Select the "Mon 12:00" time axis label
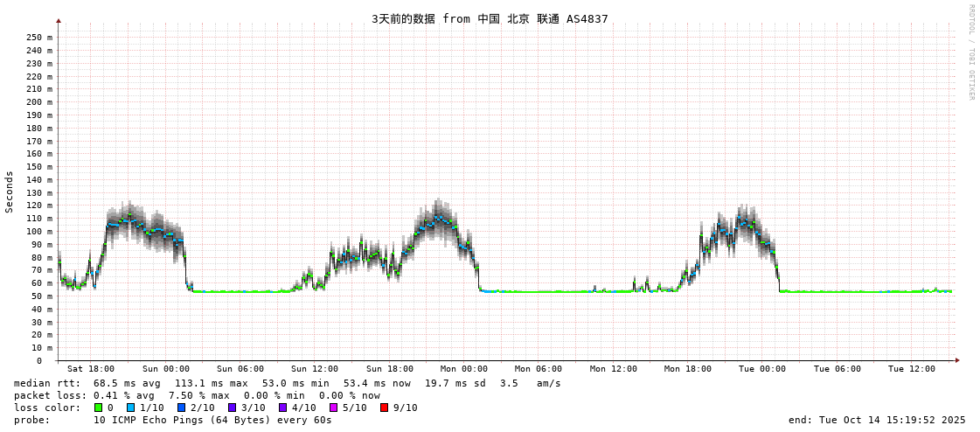Image resolution: width=980 pixels, height=432 pixels. pyautogui.click(x=613, y=369)
